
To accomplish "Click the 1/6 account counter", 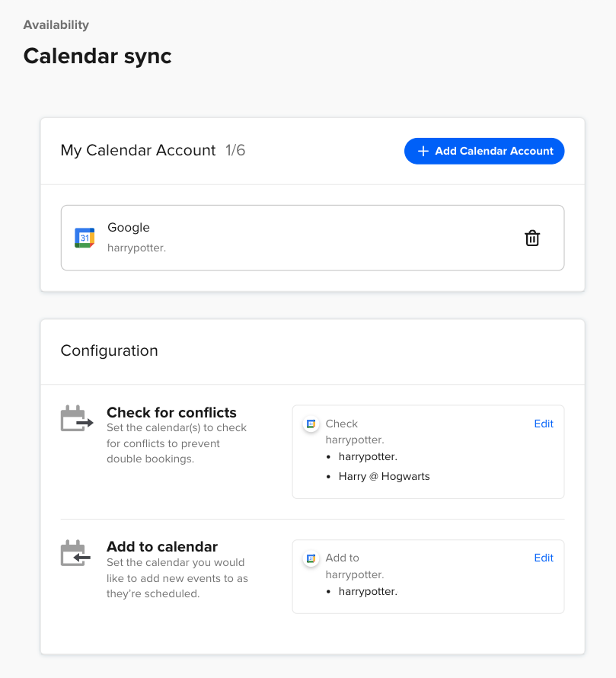I will (237, 150).
